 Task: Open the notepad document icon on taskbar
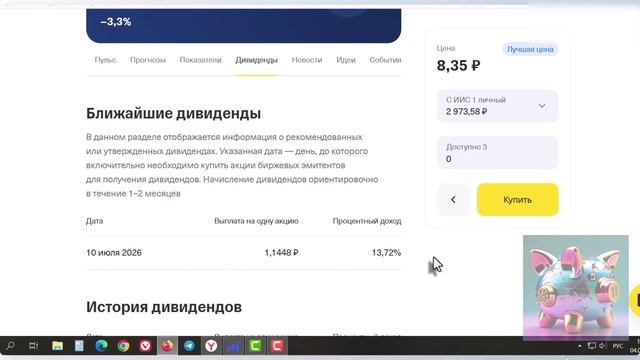(79, 346)
